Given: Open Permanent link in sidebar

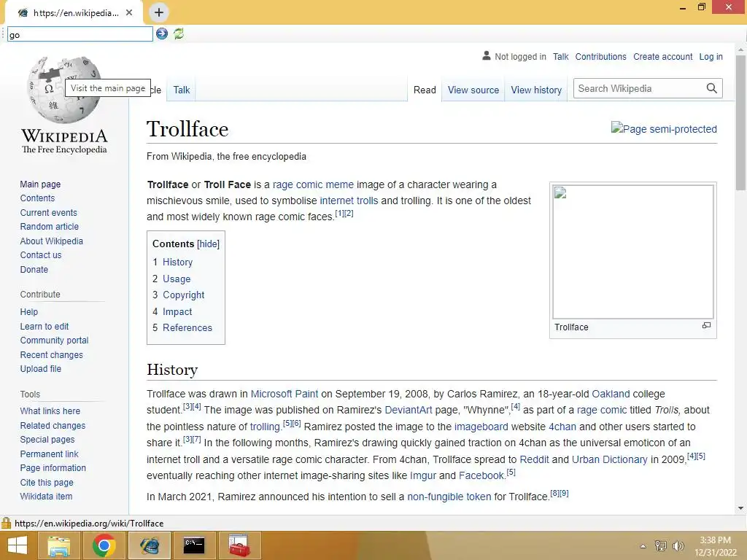Looking at the screenshot, I should 49,454.
